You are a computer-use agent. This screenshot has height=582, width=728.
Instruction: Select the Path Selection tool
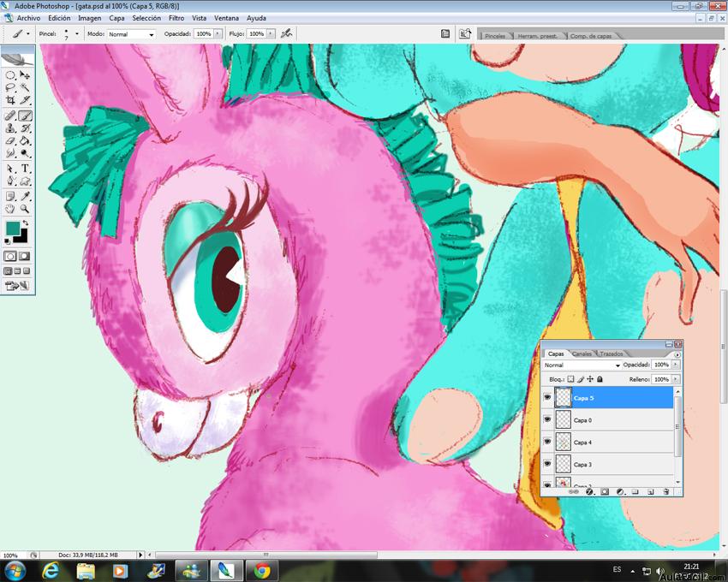tap(10, 169)
